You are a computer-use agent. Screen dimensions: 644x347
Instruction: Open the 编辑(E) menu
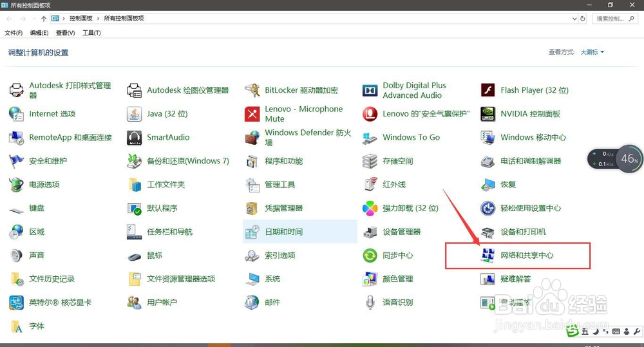[39, 33]
